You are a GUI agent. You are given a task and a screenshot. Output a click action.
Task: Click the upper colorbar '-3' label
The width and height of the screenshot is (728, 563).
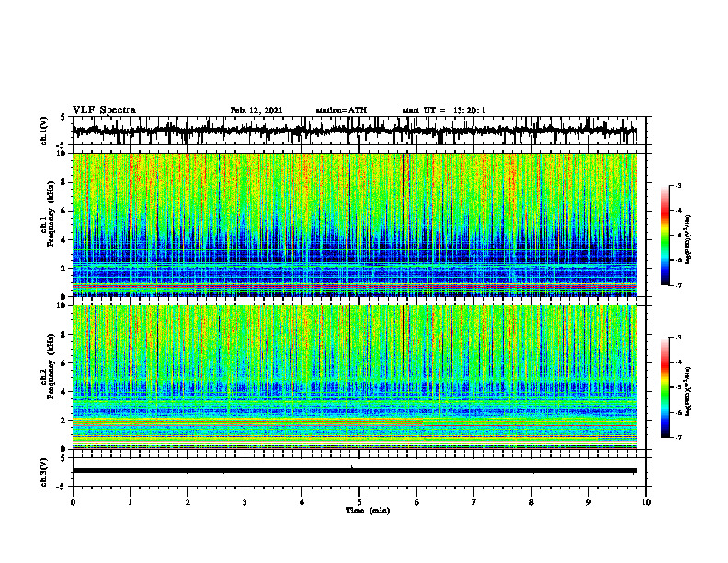[677, 185]
